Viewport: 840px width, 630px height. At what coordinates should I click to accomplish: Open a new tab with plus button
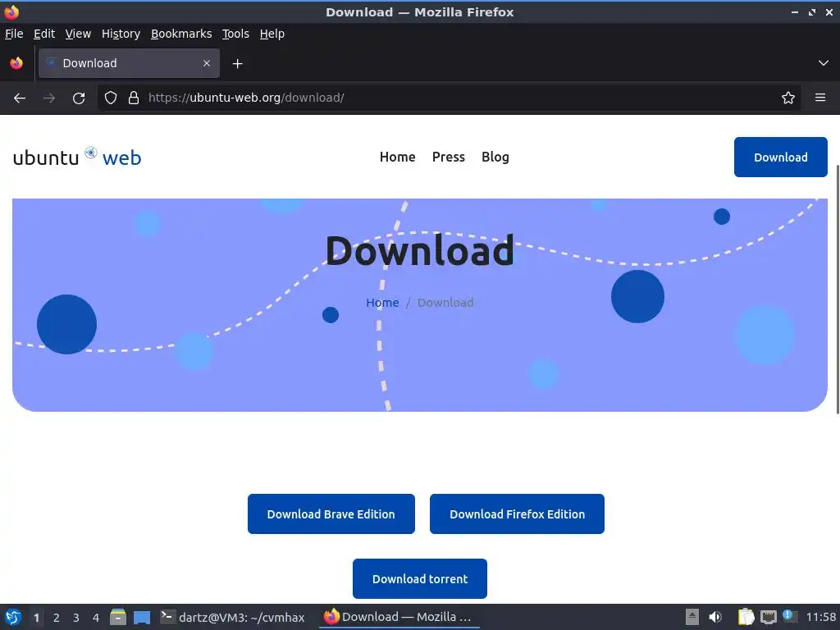[237, 64]
